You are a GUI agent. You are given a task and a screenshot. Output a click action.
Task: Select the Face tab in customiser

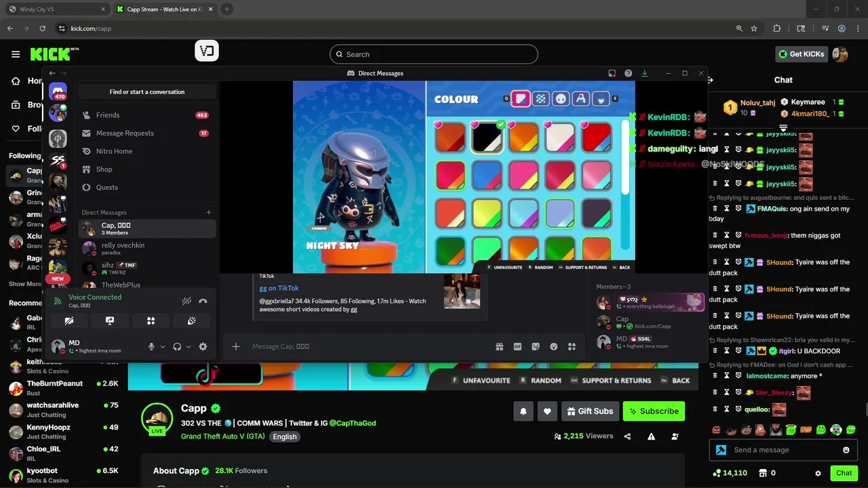click(561, 99)
